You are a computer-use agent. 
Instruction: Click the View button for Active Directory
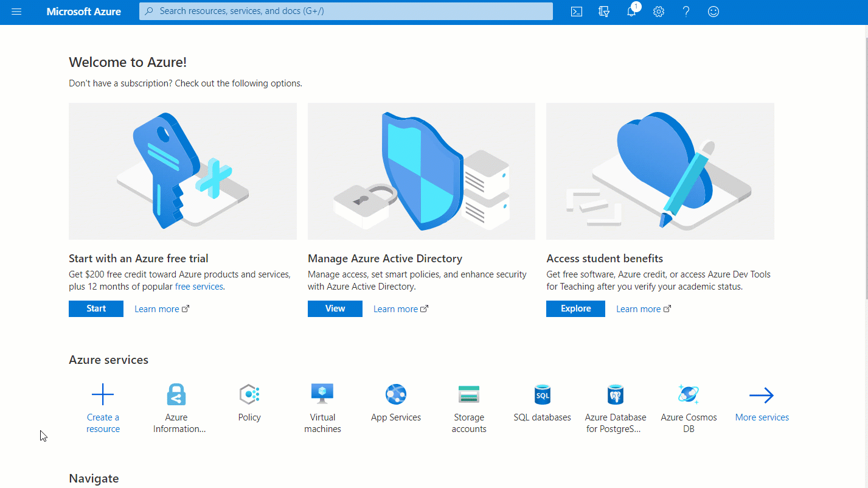[x=335, y=308]
